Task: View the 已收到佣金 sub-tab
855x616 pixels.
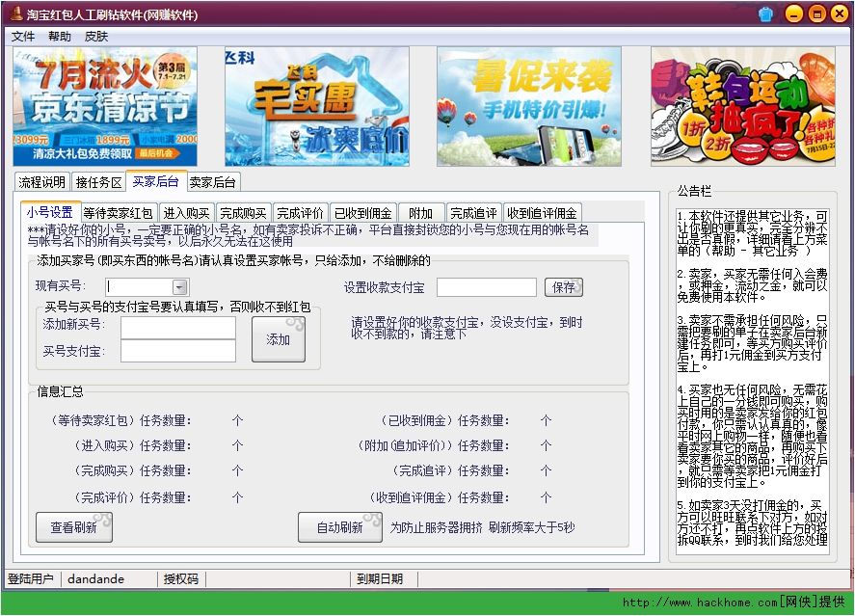Action: [x=363, y=212]
